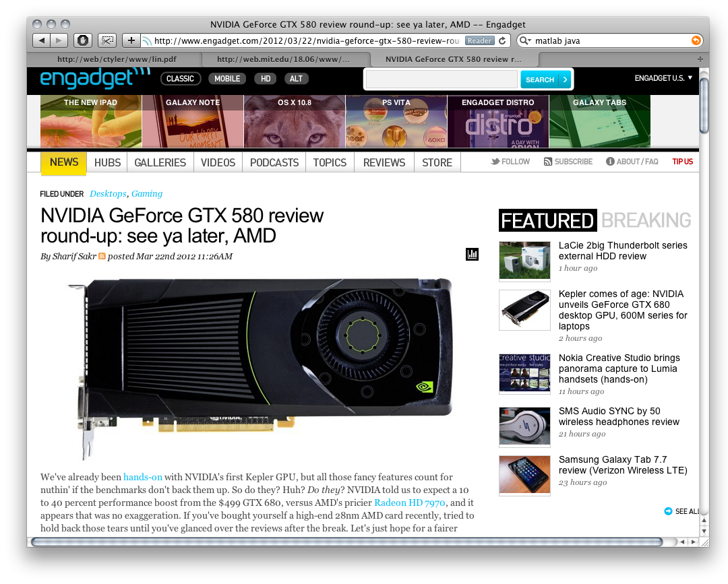Click the orange snapback arrow in search field
This screenshot has width=728, height=584.
point(696,40)
